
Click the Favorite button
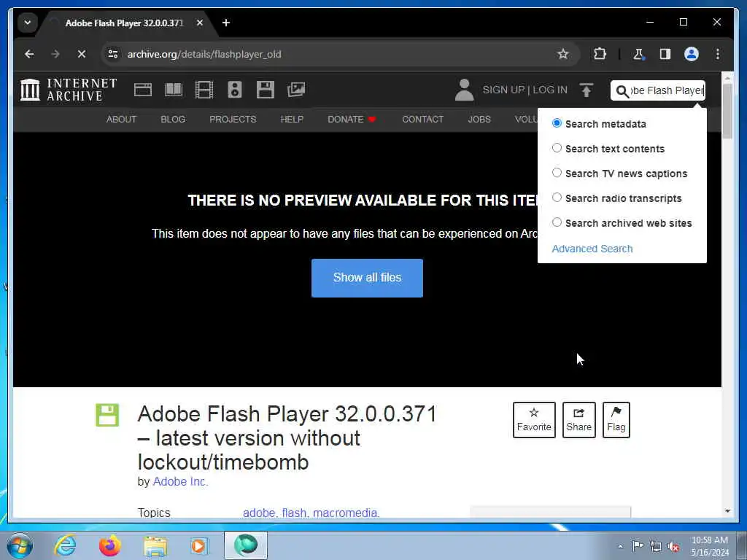[534, 420]
